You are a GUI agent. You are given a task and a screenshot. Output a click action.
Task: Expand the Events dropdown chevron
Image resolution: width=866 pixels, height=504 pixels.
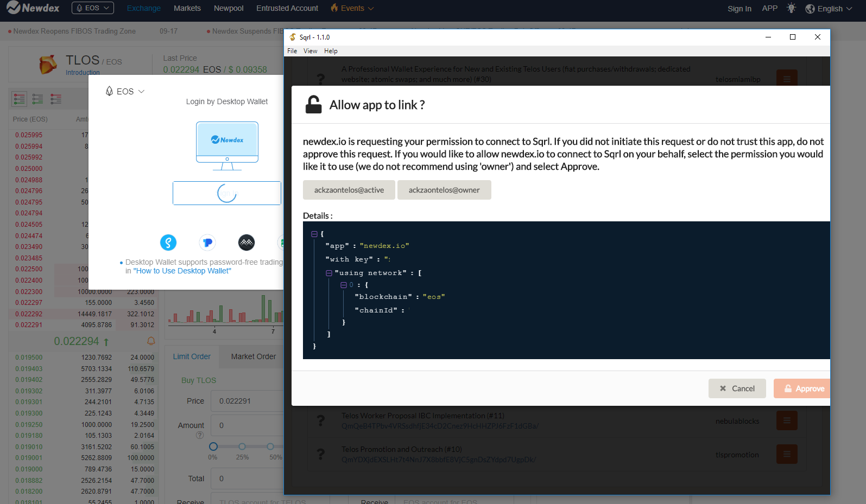(371, 9)
